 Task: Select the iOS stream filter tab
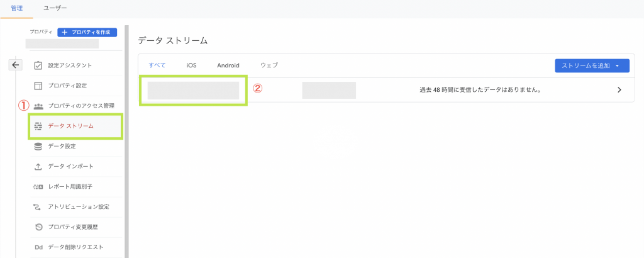tap(191, 65)
